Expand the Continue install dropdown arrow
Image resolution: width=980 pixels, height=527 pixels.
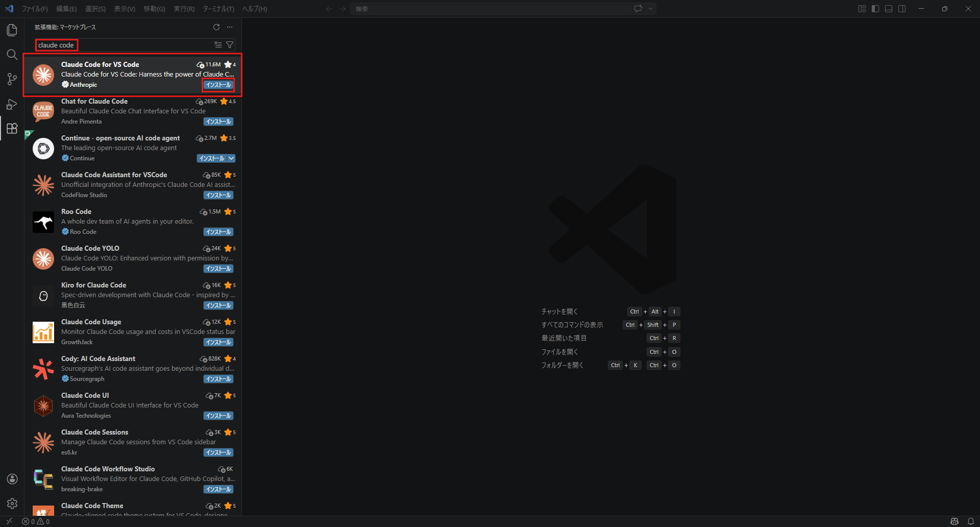point(231,158)
